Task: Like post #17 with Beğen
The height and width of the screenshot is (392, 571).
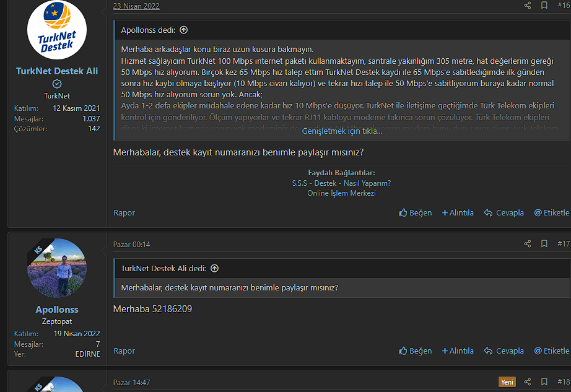Action: coord(415,351)
